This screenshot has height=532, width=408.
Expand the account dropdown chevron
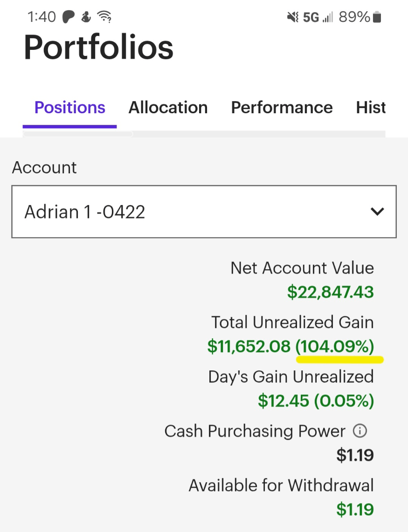[377, 211]
